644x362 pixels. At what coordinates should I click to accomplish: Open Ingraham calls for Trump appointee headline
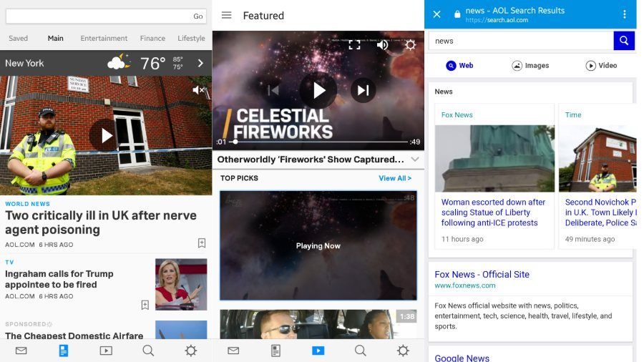point(59,279)
